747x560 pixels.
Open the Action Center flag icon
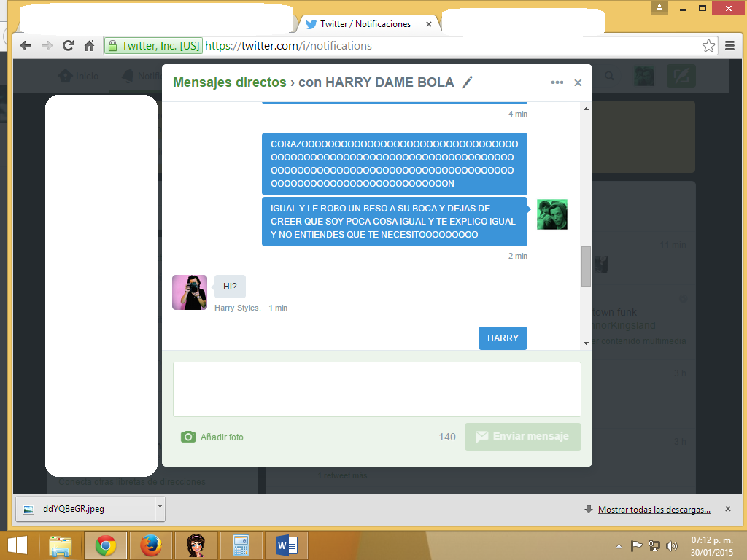click(x=636, y=545)
